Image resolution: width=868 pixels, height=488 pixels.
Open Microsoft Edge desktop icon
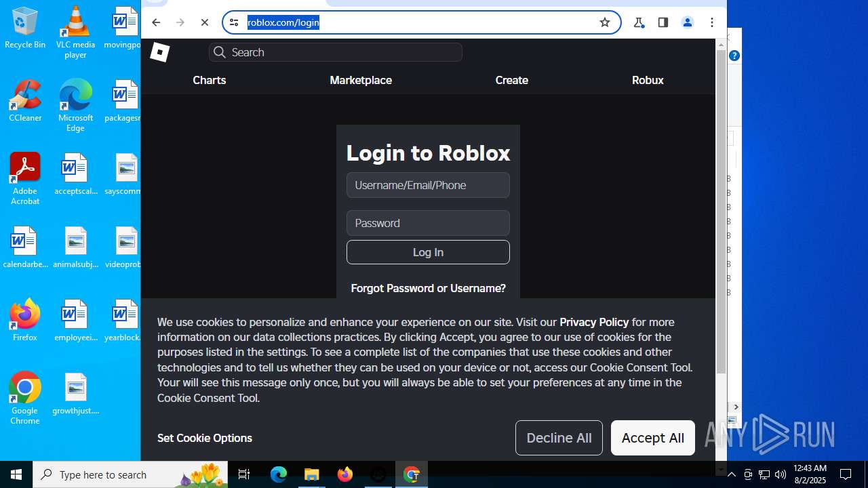(75, 106)
